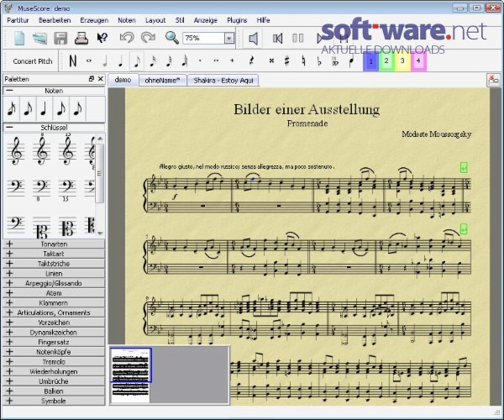The image size is (504, 420).
Task: Rewind playback to the start
Action: 277,39
